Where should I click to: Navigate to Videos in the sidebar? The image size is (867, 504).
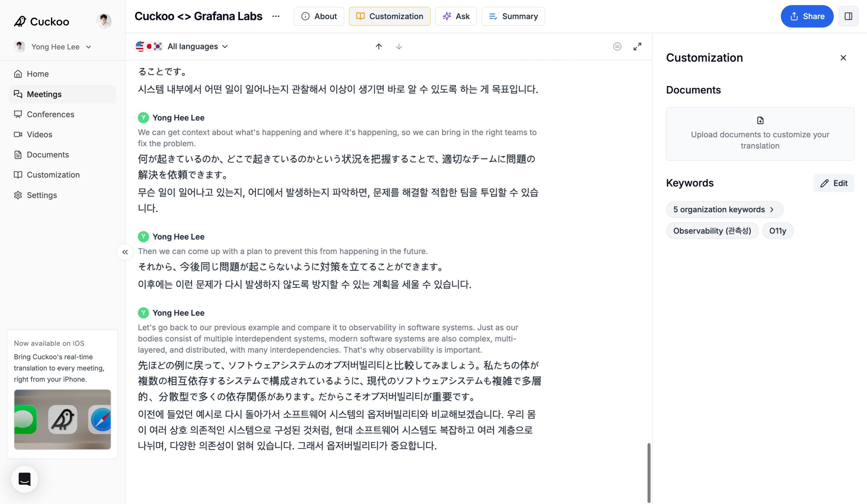tap(62, 135)
